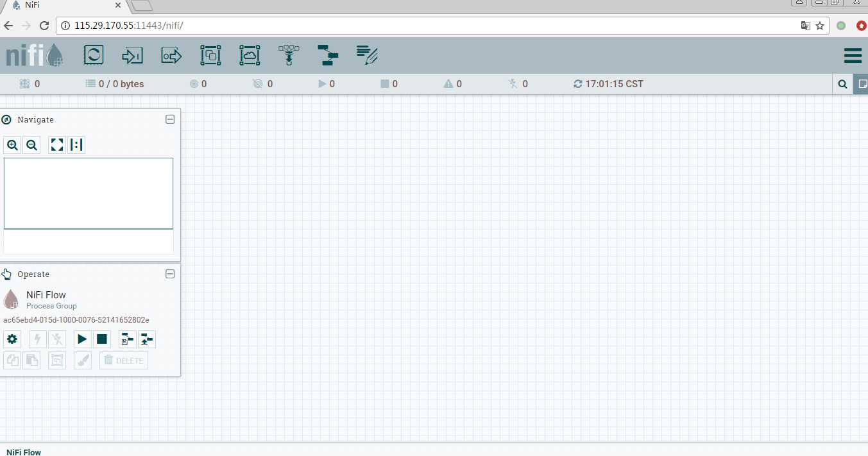Click the green circle extension icon
The image size is (868, 456).
pos(841,26)
